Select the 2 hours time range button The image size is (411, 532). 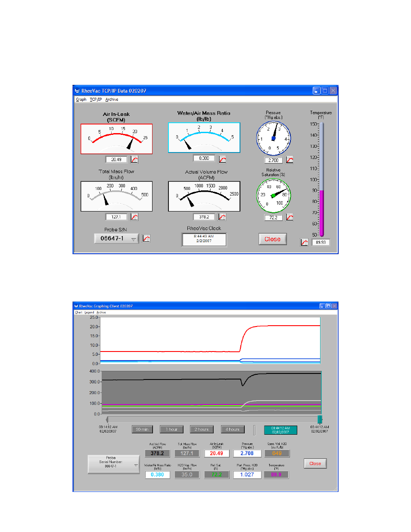(x=202, y=429)
